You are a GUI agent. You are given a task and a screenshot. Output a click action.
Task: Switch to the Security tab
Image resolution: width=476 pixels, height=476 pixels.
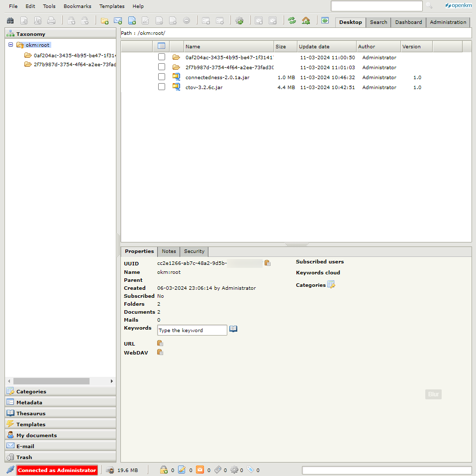pos(194,251)
